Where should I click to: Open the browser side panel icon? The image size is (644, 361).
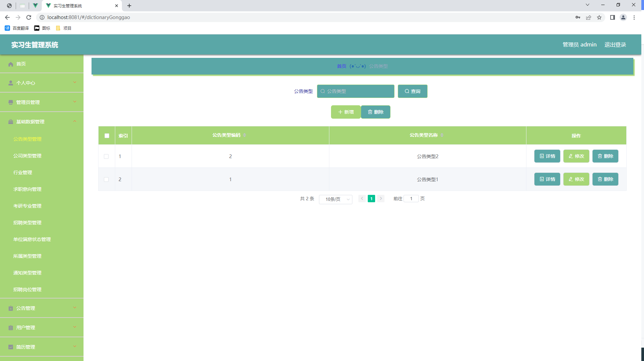612,17
